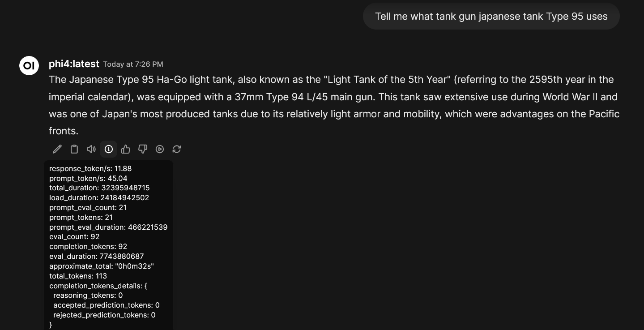Click the Today at 7:26 PM timestamp
The image size is (644, 330).
point(133,64)
